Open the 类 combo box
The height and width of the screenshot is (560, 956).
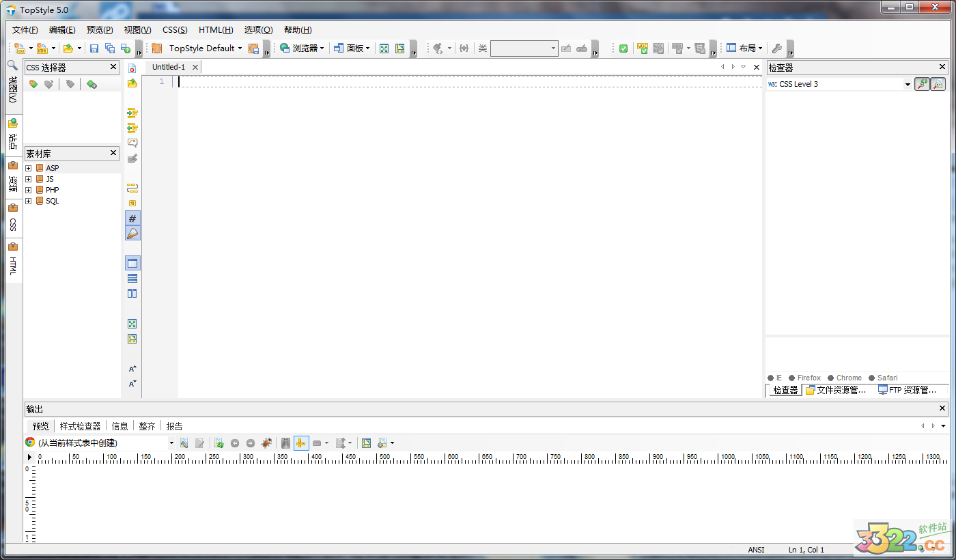pyautogui.click(x=524, y=48)
